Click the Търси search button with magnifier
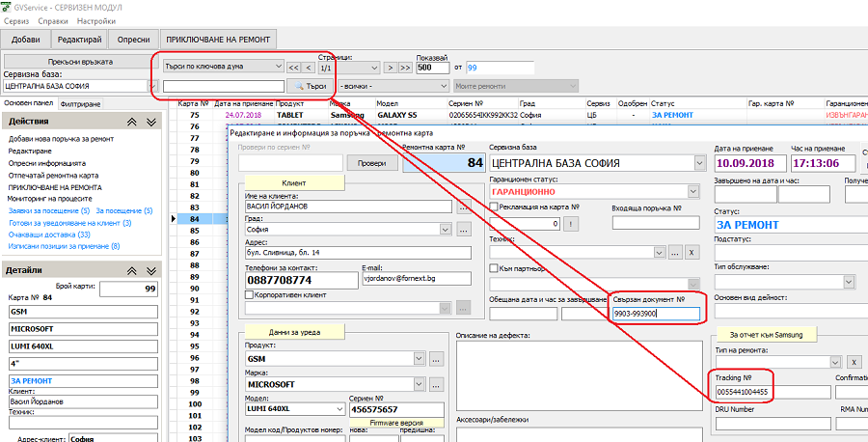 [310, 87]
